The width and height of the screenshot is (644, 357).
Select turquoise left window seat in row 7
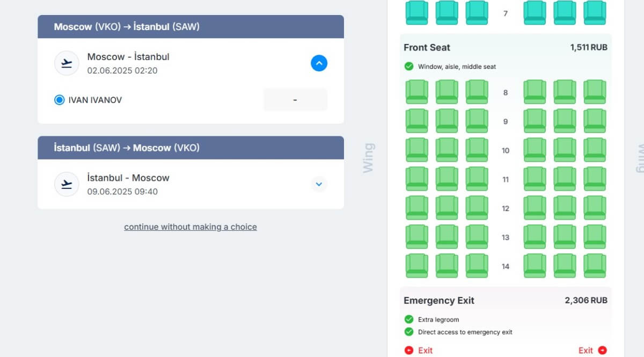pyautogui.click(x=416, y=12)
